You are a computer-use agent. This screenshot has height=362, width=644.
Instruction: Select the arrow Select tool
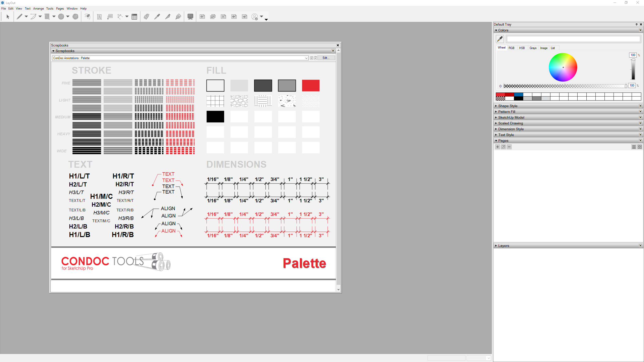[x=8, y=17]
